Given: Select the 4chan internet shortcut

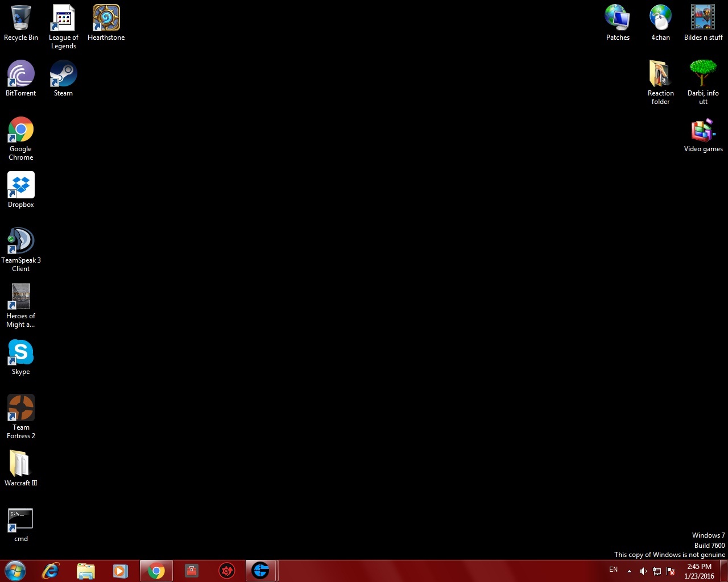Looking at the screenshot, I should (x=660, y=19).
